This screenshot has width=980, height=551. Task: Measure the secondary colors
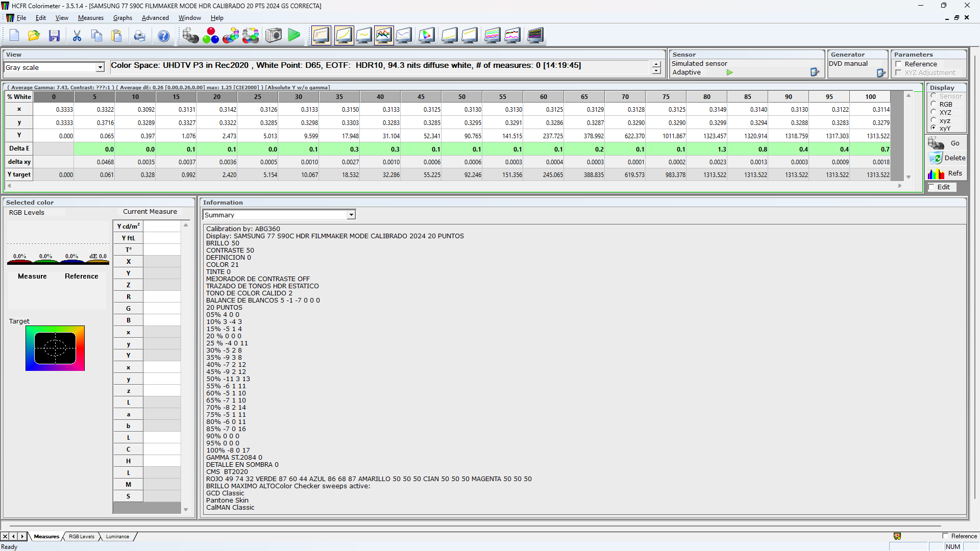230,35
